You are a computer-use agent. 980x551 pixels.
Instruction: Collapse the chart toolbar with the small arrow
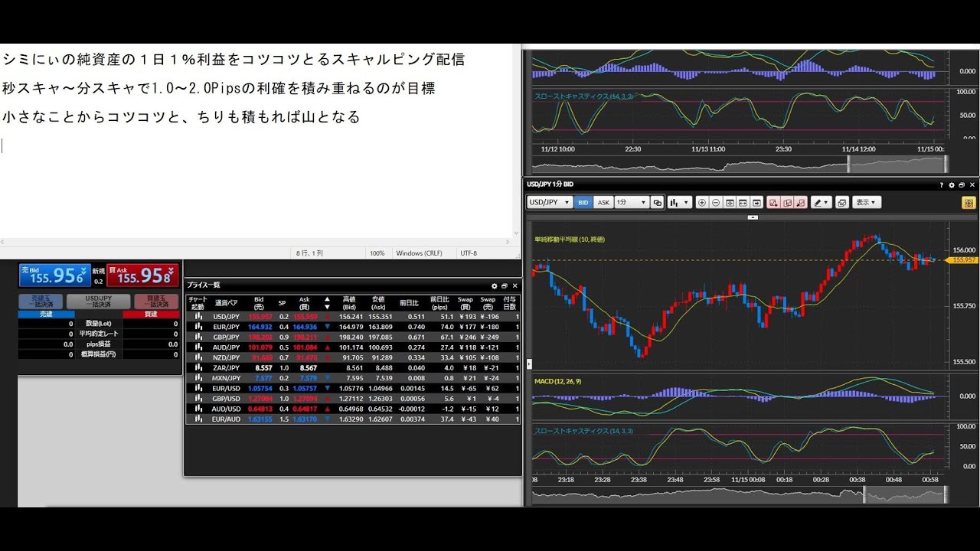click(x=753, y=217)
